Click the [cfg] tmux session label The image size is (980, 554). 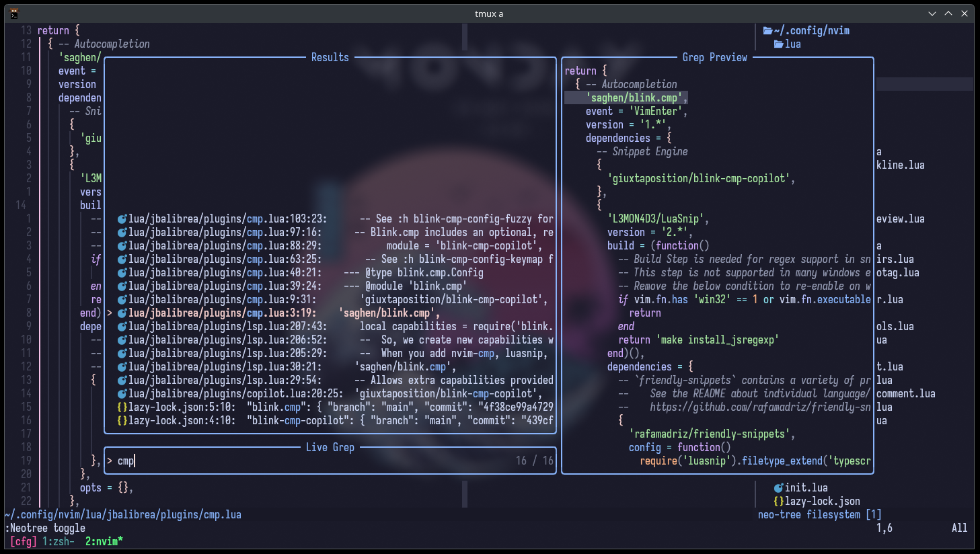click(24, 541)
